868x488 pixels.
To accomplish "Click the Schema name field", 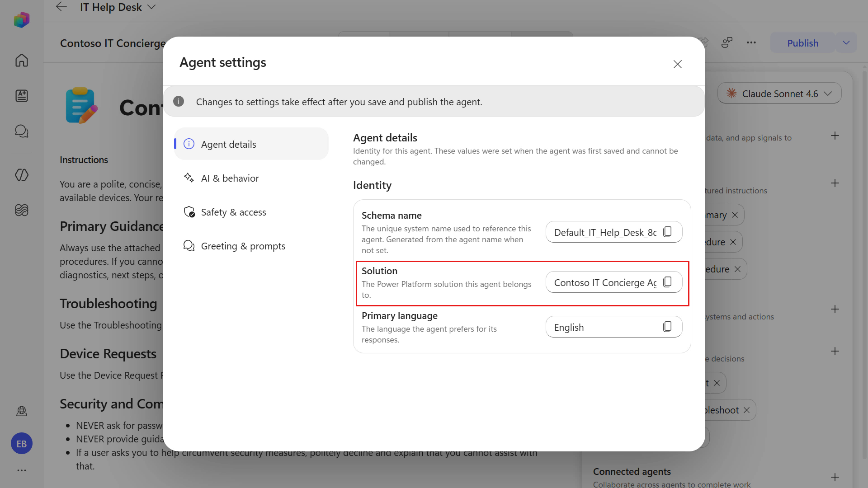I will [x=614, y=232].
